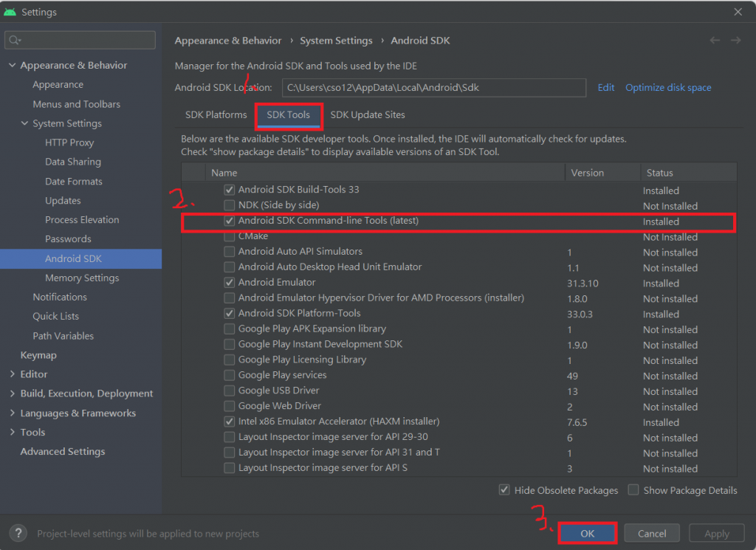Select Appearance in the settings tree
The image size is (756, 550).
[58, 84]
